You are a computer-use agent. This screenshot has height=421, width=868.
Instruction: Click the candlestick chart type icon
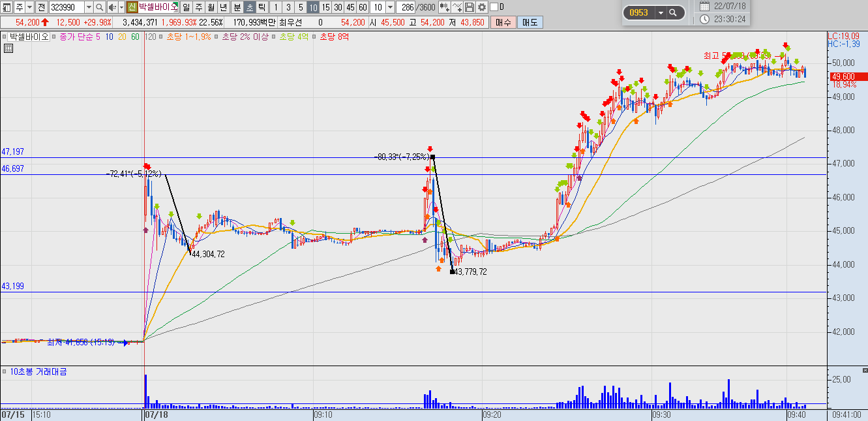445,7
